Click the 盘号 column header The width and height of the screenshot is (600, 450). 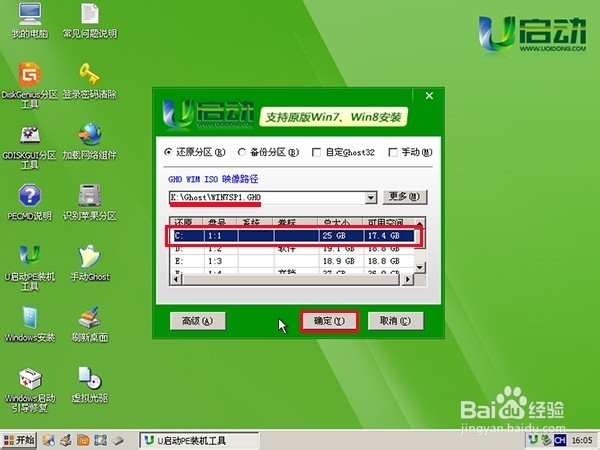pyautogui.click(x=221, y=222)
